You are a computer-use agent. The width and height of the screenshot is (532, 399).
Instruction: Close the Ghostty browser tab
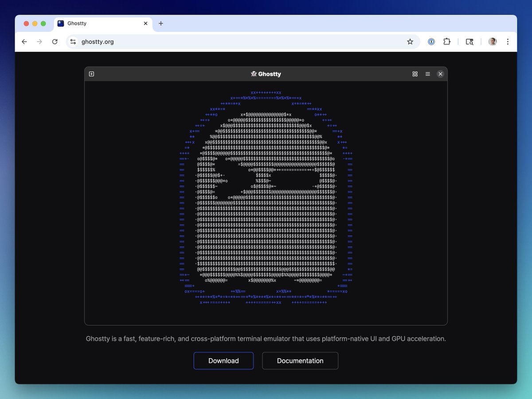click(145, 24)
